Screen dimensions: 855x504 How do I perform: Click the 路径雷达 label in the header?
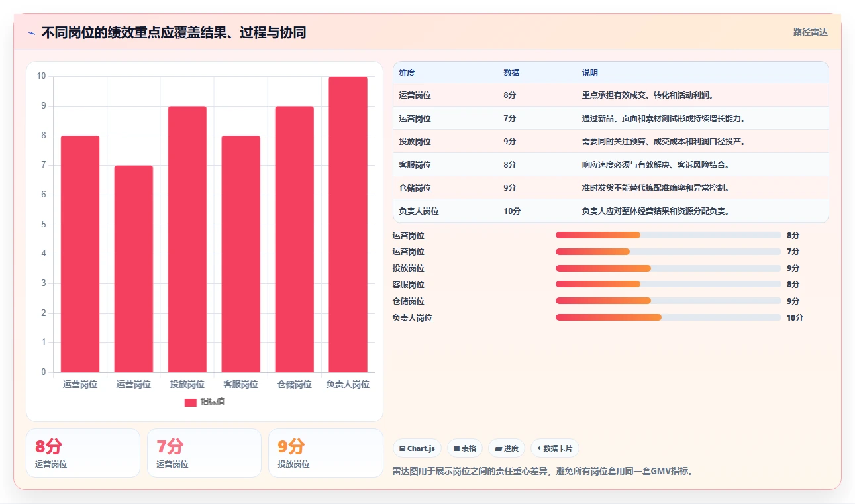coord(810,32)
